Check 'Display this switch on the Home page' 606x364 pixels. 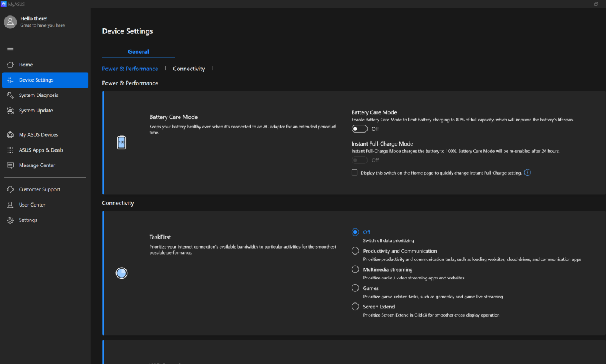[x=354, y=173]
